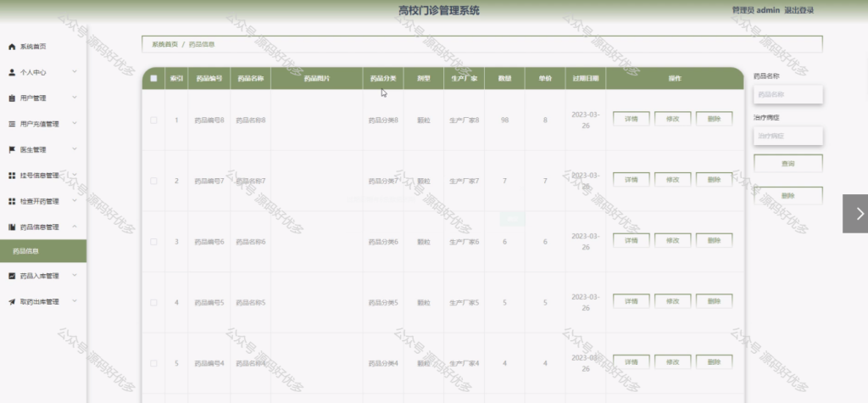The width and height of the screenshot is (868, 403).
Task: Expand the 检查开药管理 submenu chevron
Action: [x=75, y=201]
